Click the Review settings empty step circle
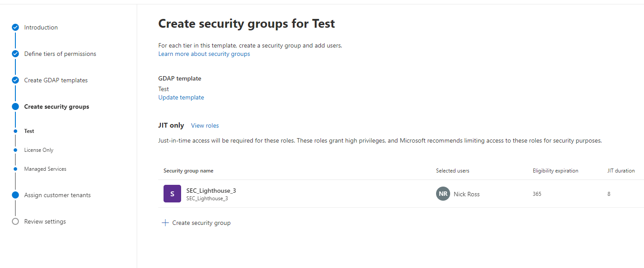Image resolution: width=644 pixels, height=268 pixels. tap(15, 221)
